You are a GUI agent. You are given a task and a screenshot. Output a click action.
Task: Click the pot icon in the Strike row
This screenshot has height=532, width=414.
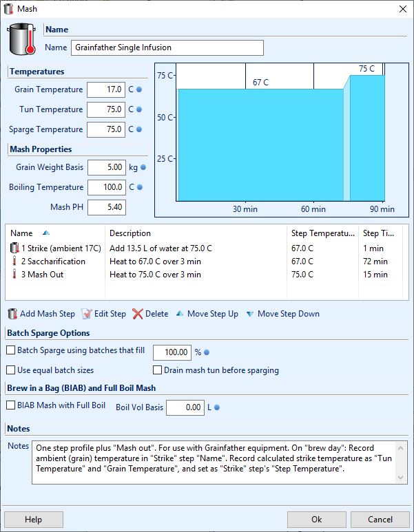[x=14, y=248]
